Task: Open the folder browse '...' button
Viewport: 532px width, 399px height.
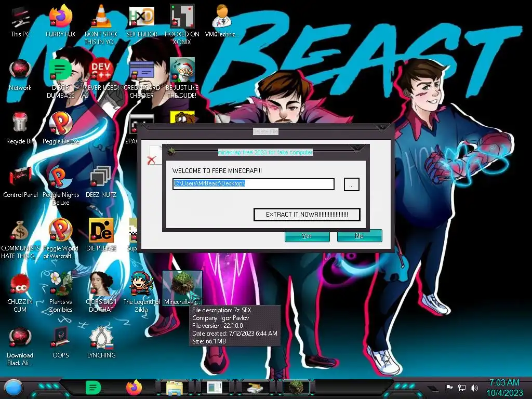Action: pyautogui.click(x=352, y=184)
